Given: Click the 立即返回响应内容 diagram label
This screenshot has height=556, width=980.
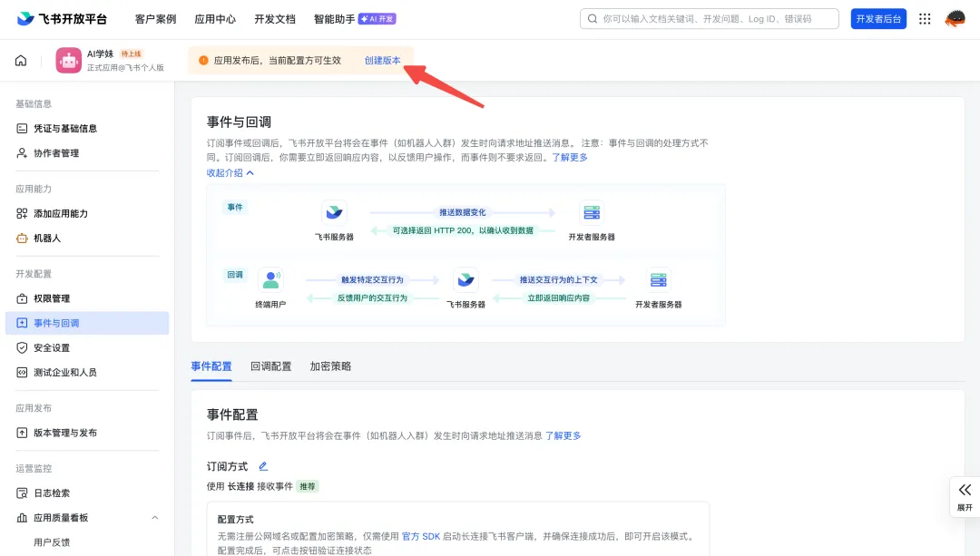Looking at the screenshot, I should [559, 298].
